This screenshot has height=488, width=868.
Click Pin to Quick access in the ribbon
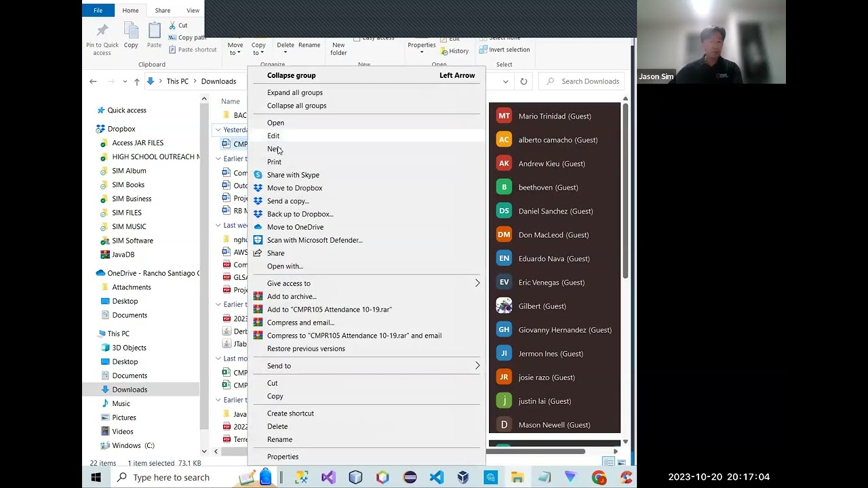[x=102, y=39]
